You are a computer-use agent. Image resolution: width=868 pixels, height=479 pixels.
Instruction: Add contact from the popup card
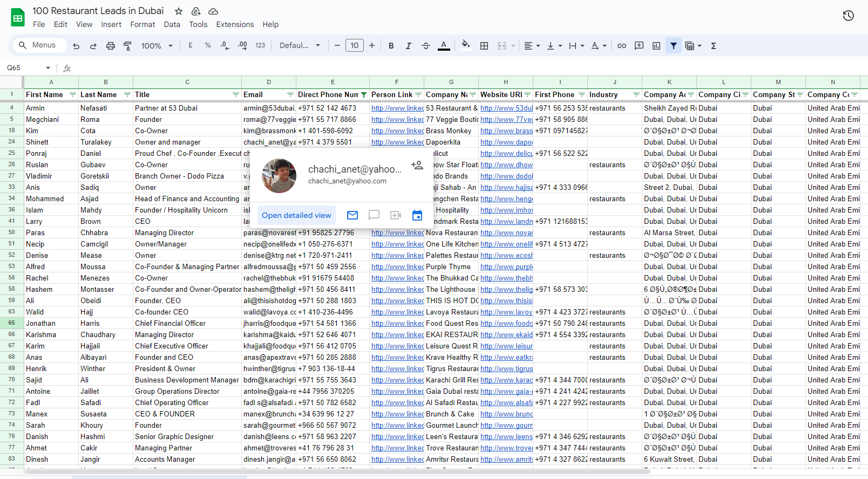[417, 165]
